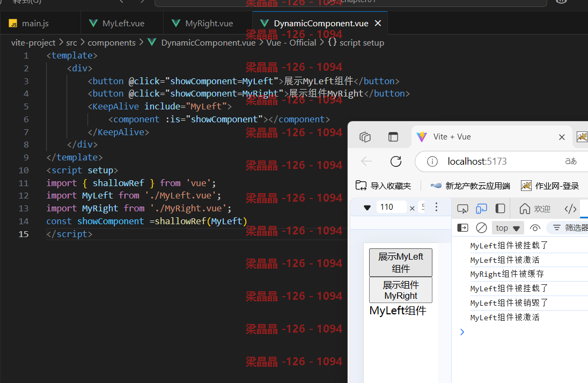Close the Vite + Vue browser tab
588x383 pixels.
click(562, 137)
